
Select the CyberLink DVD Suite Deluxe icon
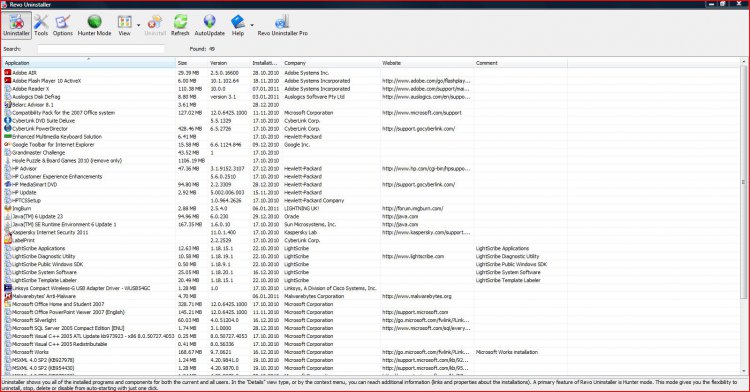[8, 120]
